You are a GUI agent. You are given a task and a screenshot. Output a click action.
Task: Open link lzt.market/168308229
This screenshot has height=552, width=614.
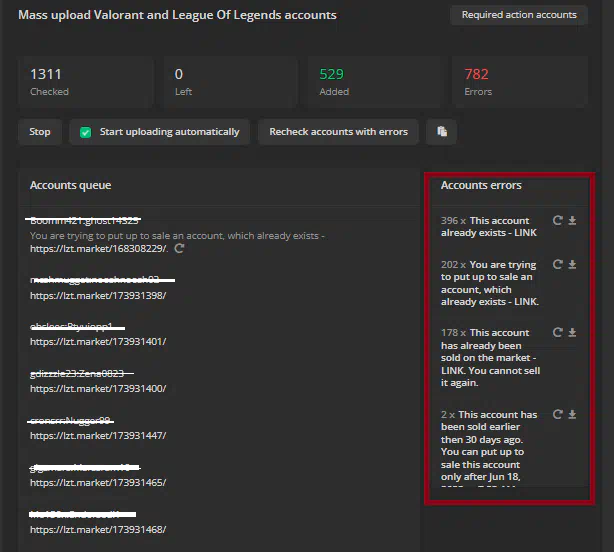[99, 249]
